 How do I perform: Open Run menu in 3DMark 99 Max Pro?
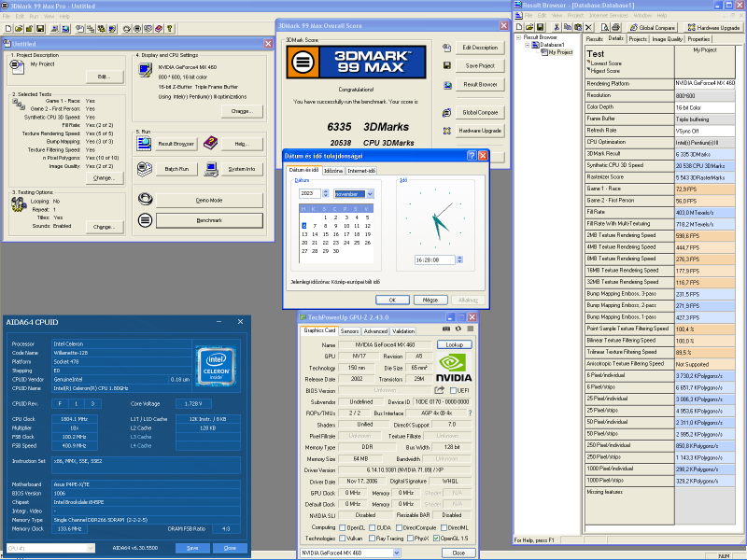pos(34,16)
